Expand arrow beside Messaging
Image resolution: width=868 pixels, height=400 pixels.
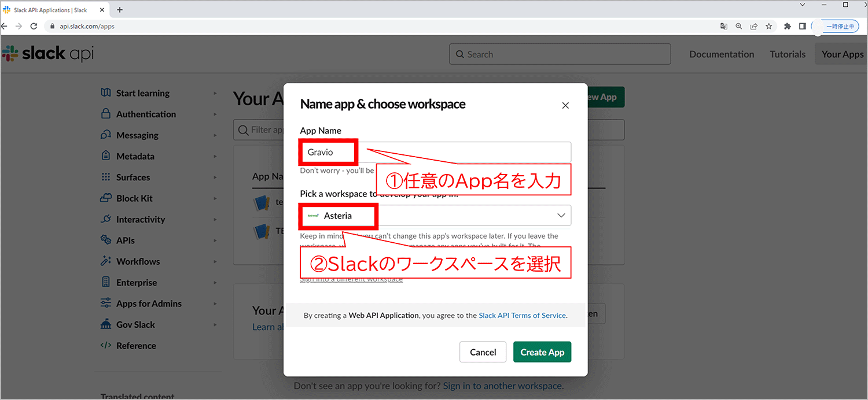pos(215,135)
